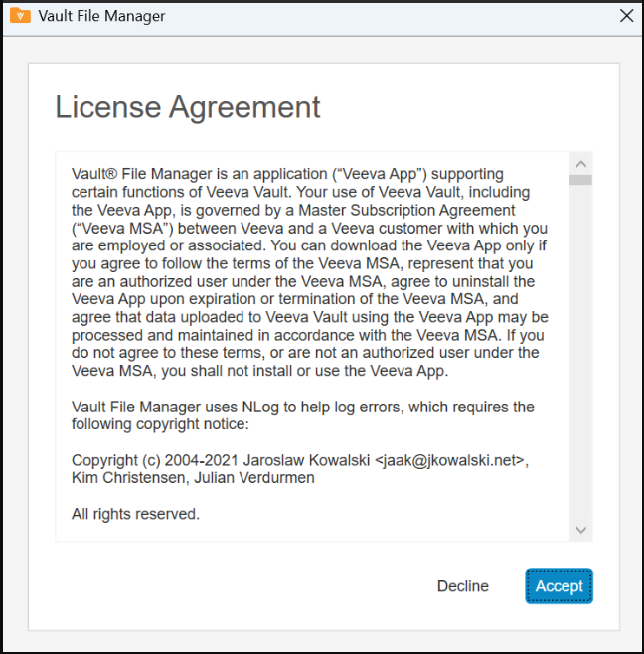Screen dimensions: 644x654
Task: Click the scrollbar down arrow
Action: [581, 530]
